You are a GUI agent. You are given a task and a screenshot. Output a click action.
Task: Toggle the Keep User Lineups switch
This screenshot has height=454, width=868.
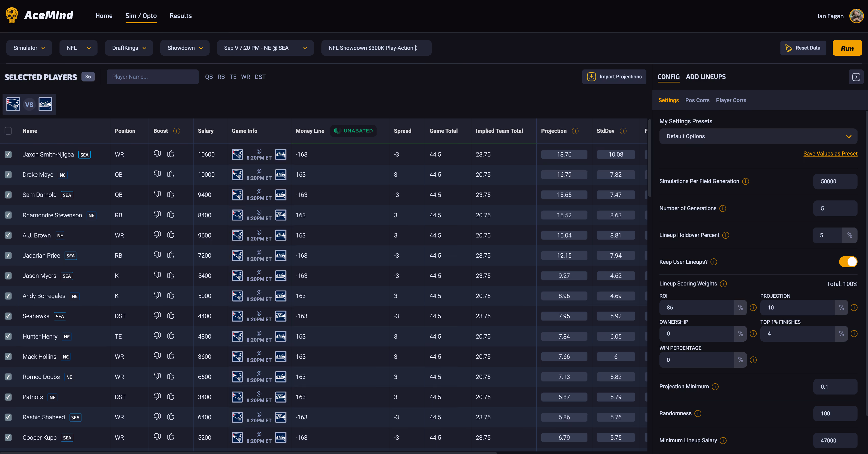(x=848, y=261)
